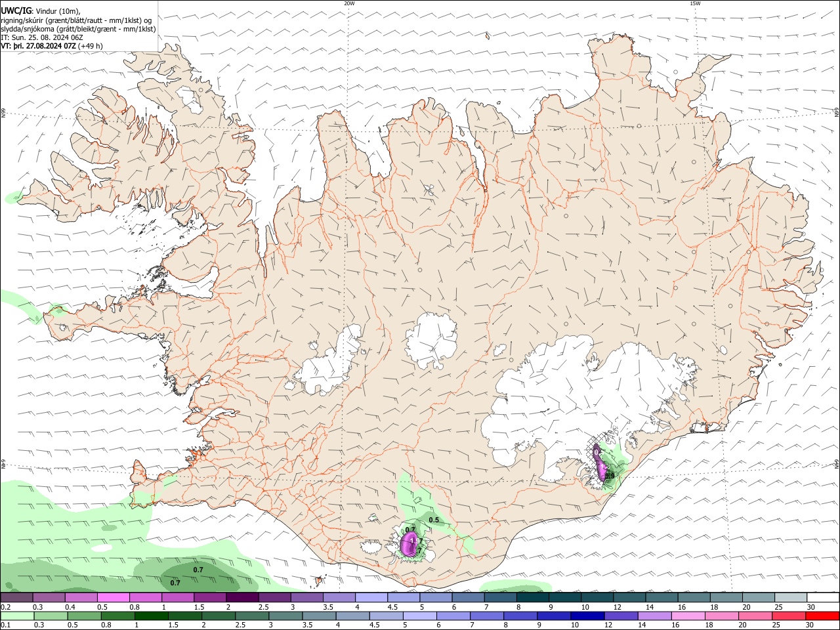The image size is (840, 630).
Task: Click the 'UWC/IG' title text
Action: (16, 10)
